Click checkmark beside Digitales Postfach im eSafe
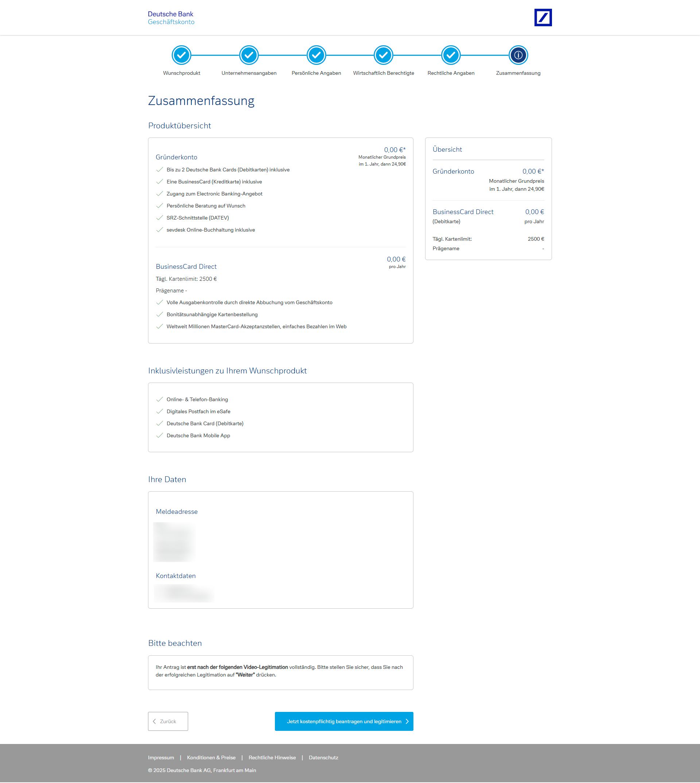 (x=160, y=411)
